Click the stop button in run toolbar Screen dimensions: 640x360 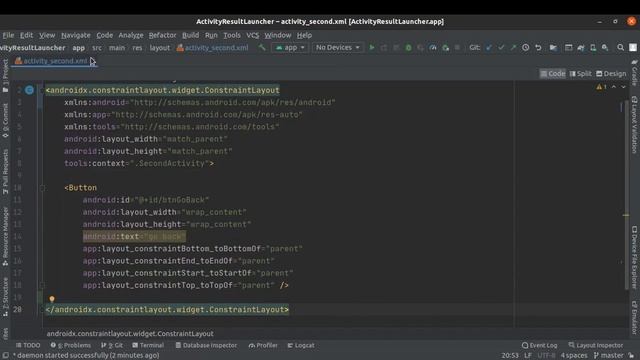tap(457, 48)
